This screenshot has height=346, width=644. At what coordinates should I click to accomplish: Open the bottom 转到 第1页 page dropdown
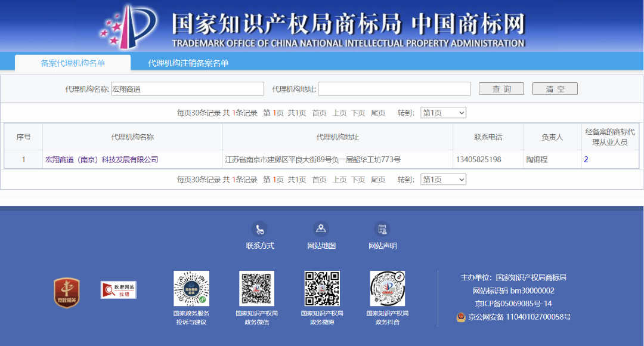click(443, 180)
